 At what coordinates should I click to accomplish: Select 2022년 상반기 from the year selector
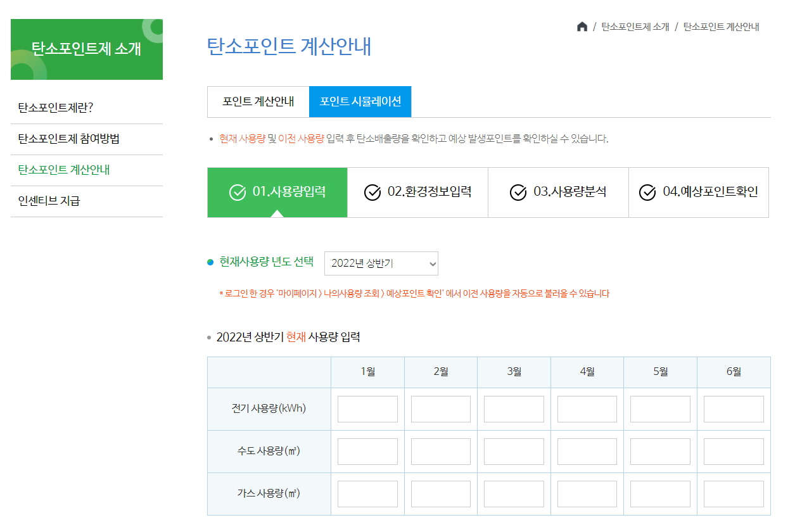pos(381,263)
